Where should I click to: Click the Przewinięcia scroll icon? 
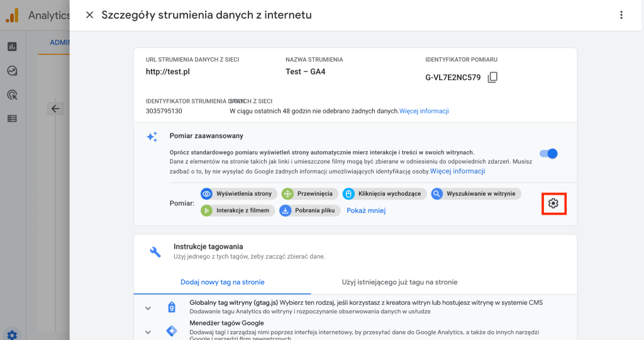(x=287, y=194)
